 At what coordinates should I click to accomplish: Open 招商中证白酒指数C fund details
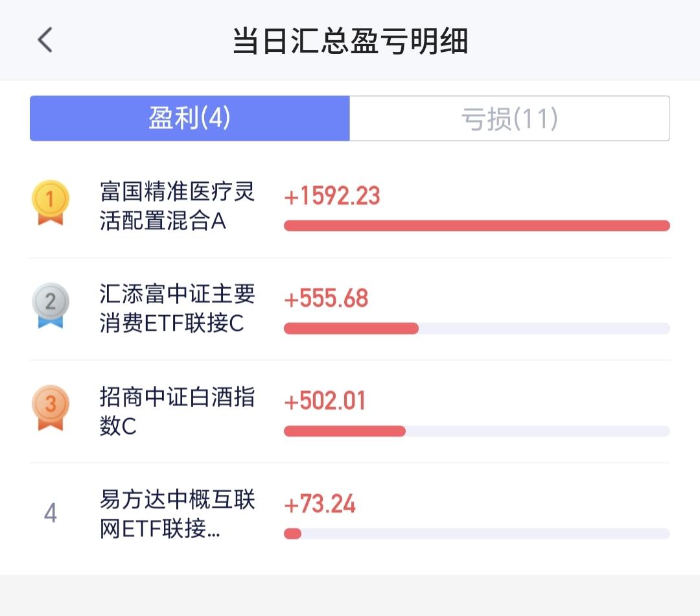(x=178, y=411)
